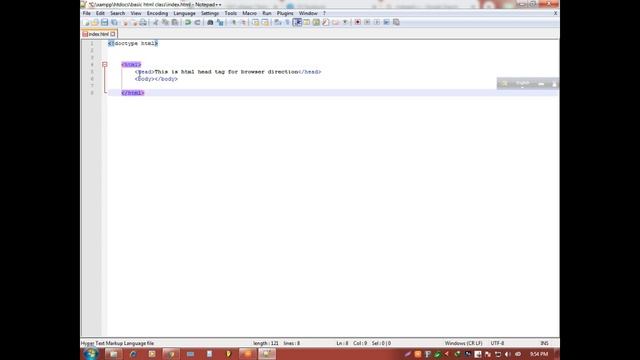Image resolution: width=640 pixels, height=360 pixels.
Task: Click the UTF-8 encoding indicator
Action: point(497,343)
